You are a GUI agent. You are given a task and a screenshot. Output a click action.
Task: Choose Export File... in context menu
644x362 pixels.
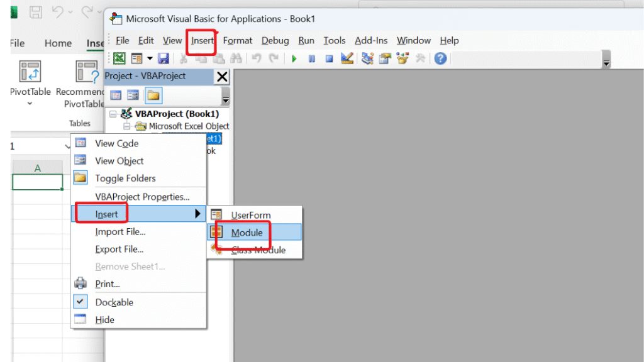(138, 249)
